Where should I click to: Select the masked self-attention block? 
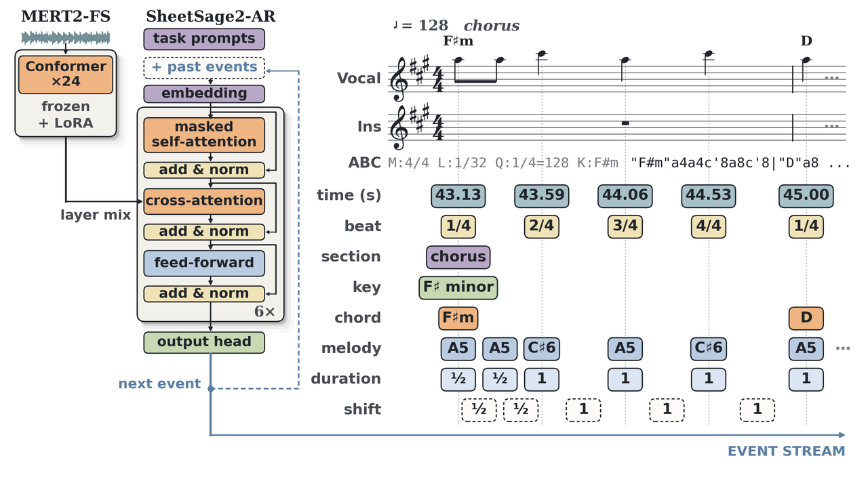(204, 134)
